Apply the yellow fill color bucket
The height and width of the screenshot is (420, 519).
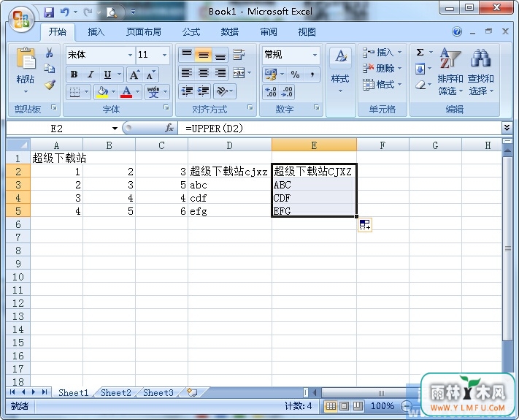pyautogui.click(x=103, y=92)
